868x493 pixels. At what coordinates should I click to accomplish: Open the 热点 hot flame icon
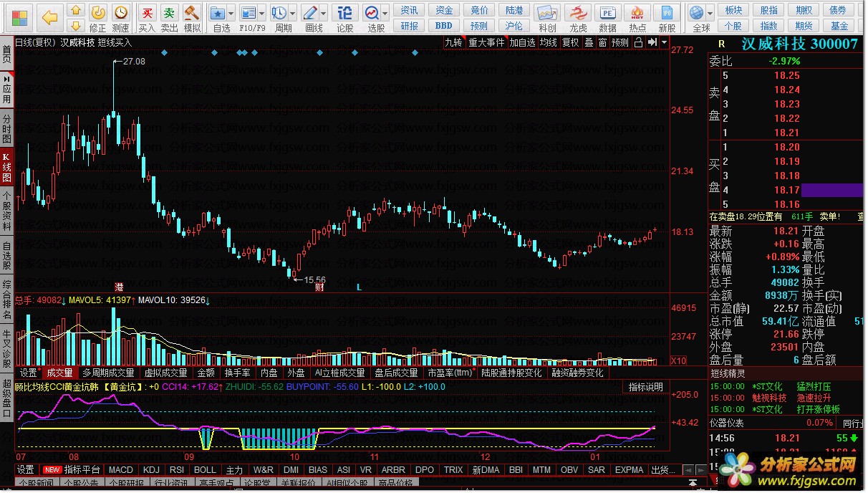[637, 12]
